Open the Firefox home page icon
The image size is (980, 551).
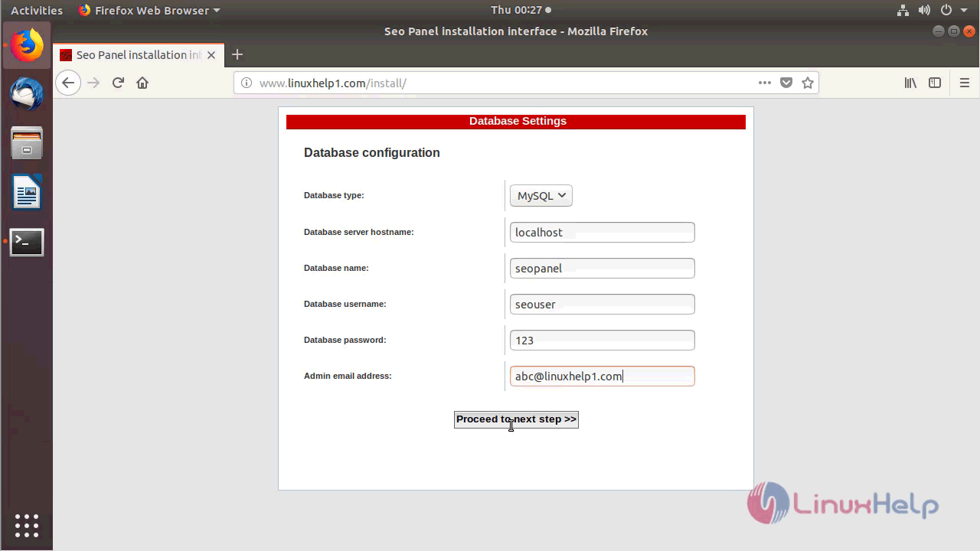coord(142,83)
